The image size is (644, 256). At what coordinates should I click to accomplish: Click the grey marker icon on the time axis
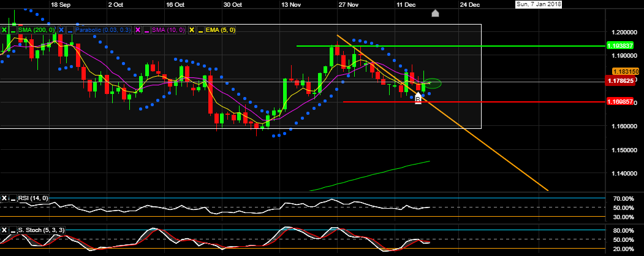(435, 13)
